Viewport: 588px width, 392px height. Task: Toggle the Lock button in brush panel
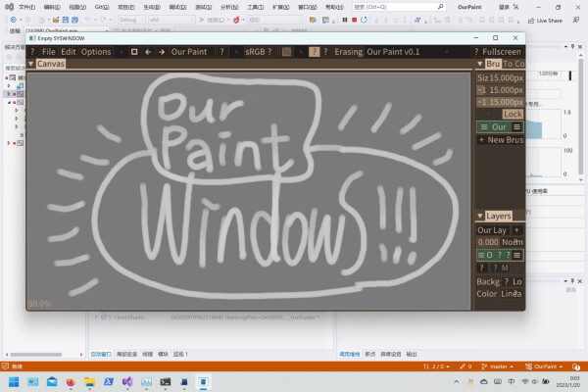[513, 114]
